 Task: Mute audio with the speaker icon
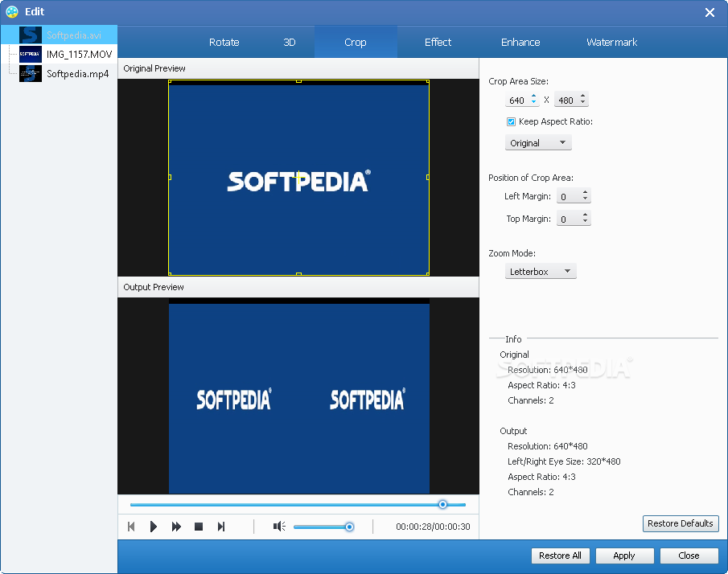(x=279, y=527)
